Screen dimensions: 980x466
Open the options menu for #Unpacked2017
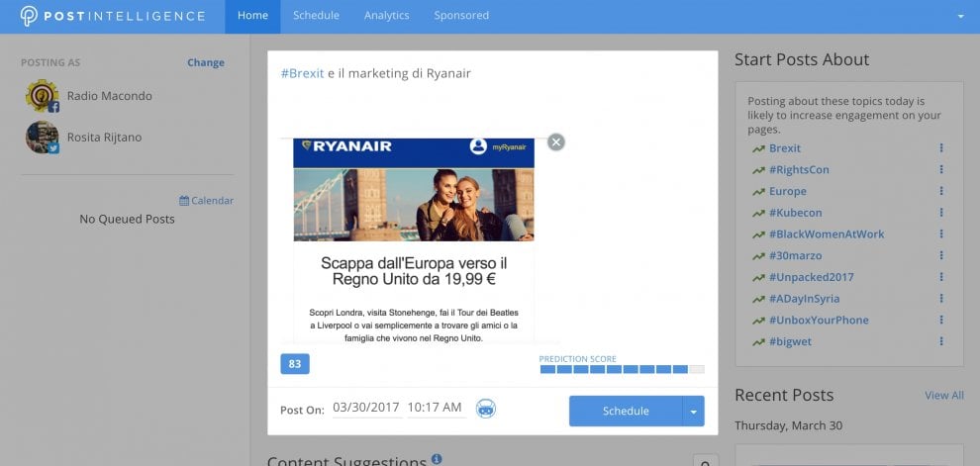coord(941,277)
